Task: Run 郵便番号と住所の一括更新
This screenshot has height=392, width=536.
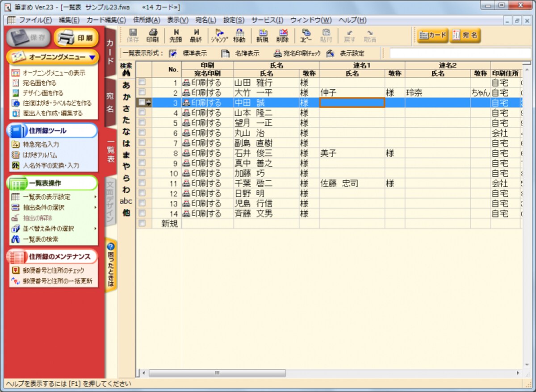Action: [52, 281]
